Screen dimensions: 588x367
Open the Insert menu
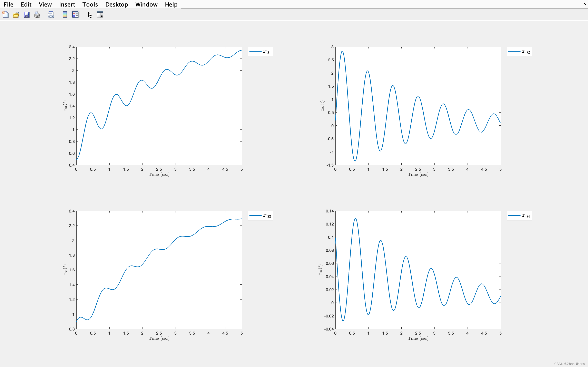pos(67,4)
